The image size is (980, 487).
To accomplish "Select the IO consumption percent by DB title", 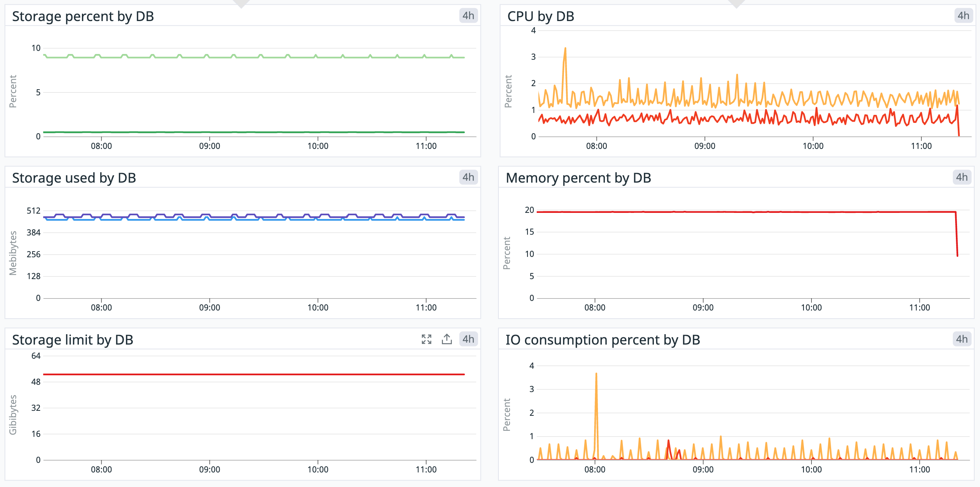I will [603, 339].
